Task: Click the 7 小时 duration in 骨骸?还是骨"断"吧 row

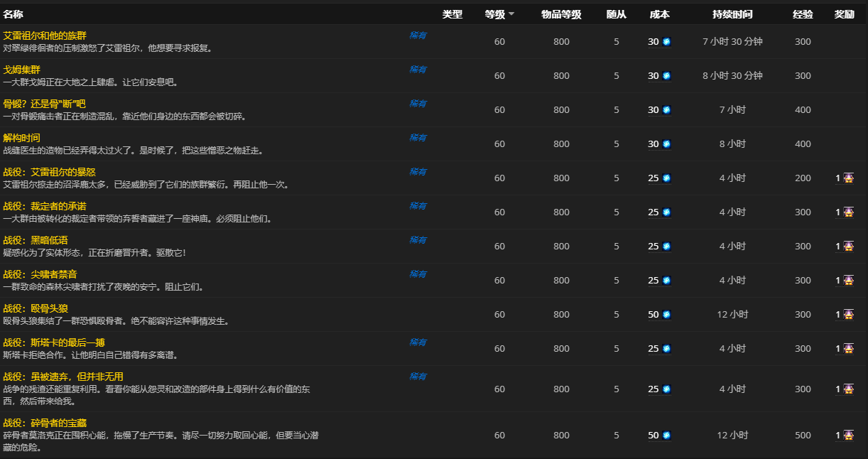Action: tap(732, 110)
